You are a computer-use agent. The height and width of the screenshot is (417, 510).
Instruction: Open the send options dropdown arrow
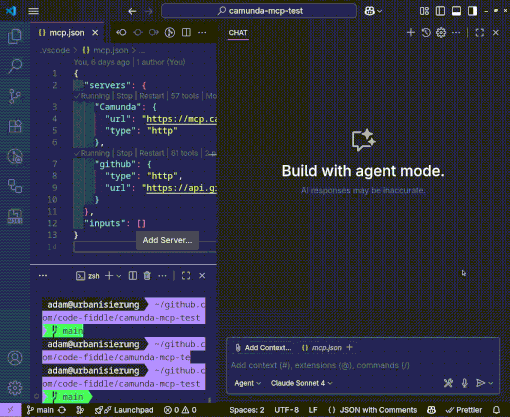491,383
